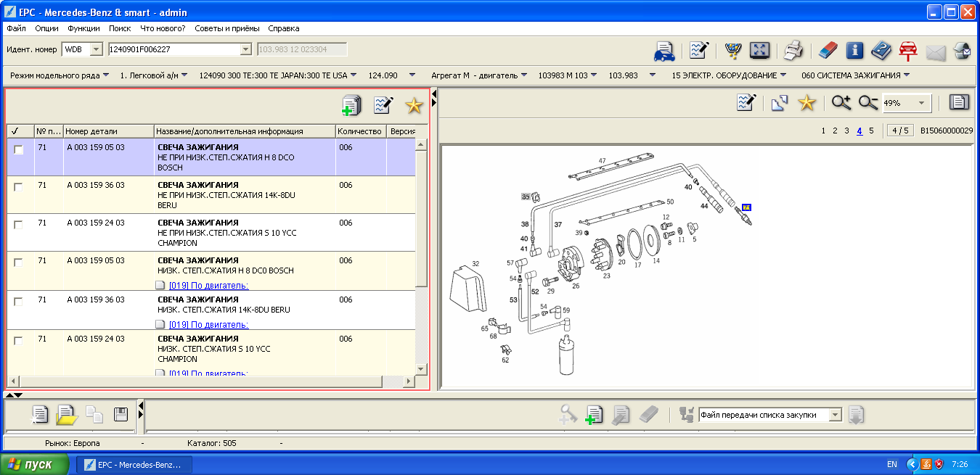
Task: Open the 124090 300 TE model dropdown
Action: point(278,75)
